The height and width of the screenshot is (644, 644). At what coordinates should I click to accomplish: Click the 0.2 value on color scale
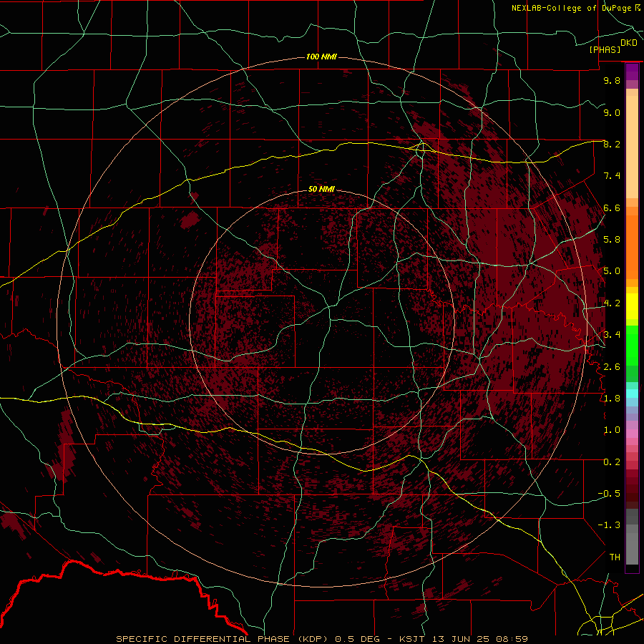point(612,462)
